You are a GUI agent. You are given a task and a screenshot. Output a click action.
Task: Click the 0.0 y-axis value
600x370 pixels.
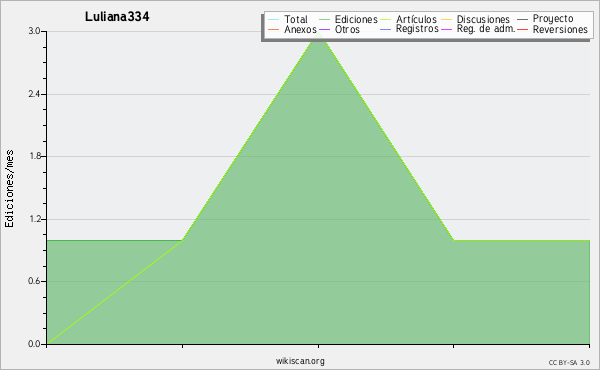[x=34, y=344]
